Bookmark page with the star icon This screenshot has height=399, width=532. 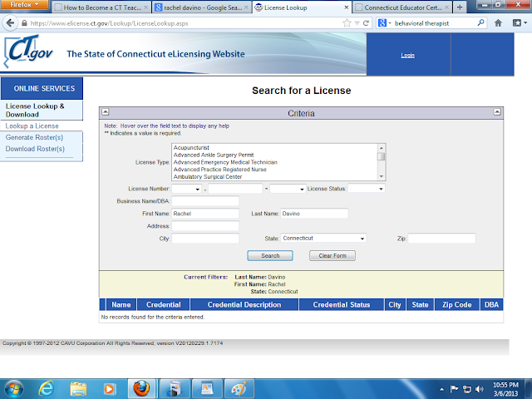point(347,23)
